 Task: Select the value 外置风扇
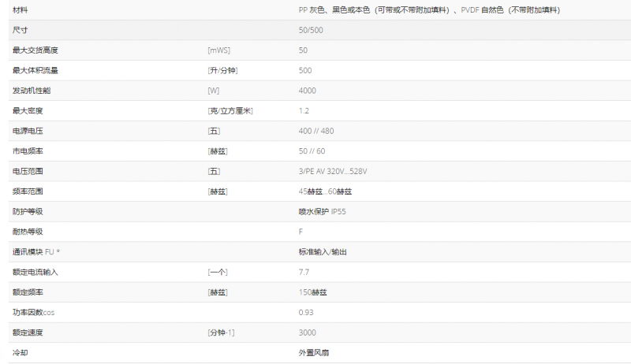[x=314, y=352]
